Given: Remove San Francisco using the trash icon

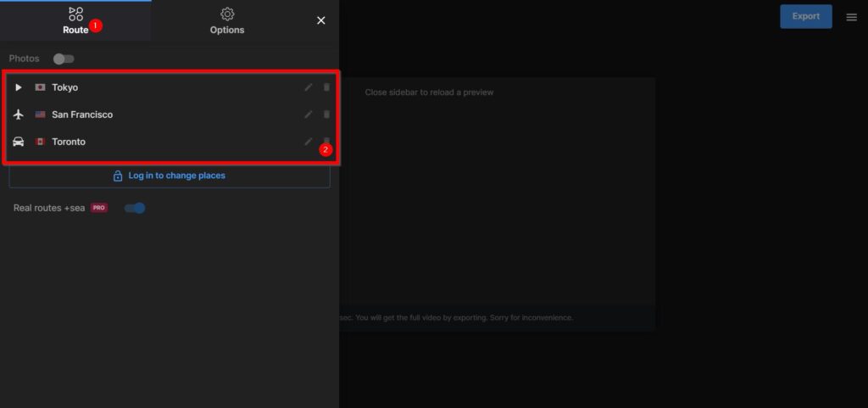Looking at the screenshot, I should (327, 115).
